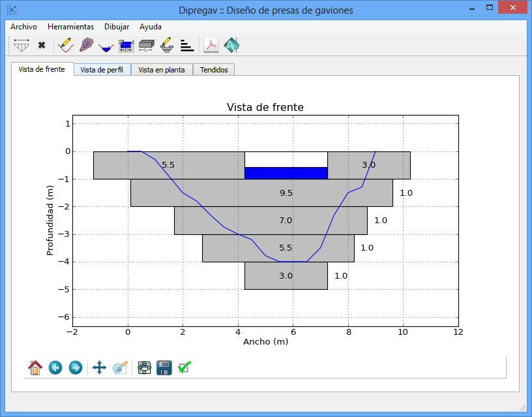Click the teal AutoCAD export icon
Screen dimensions: 532x417
(x=231, y=46)
